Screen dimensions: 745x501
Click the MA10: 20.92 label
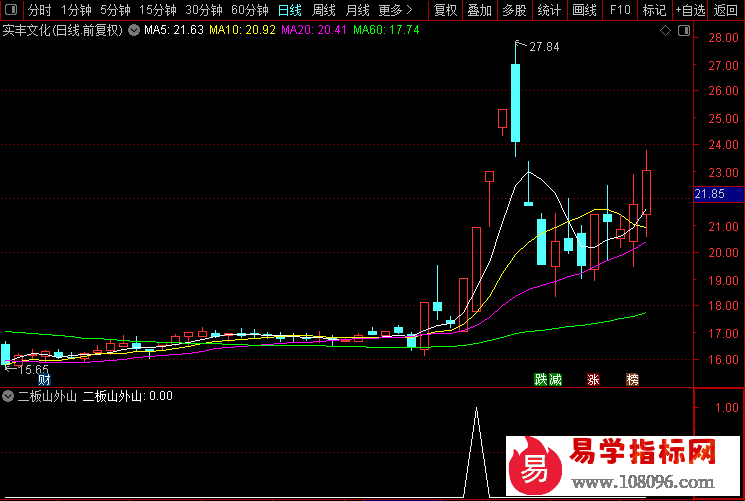pyautogui.click(x=242, y=30)
